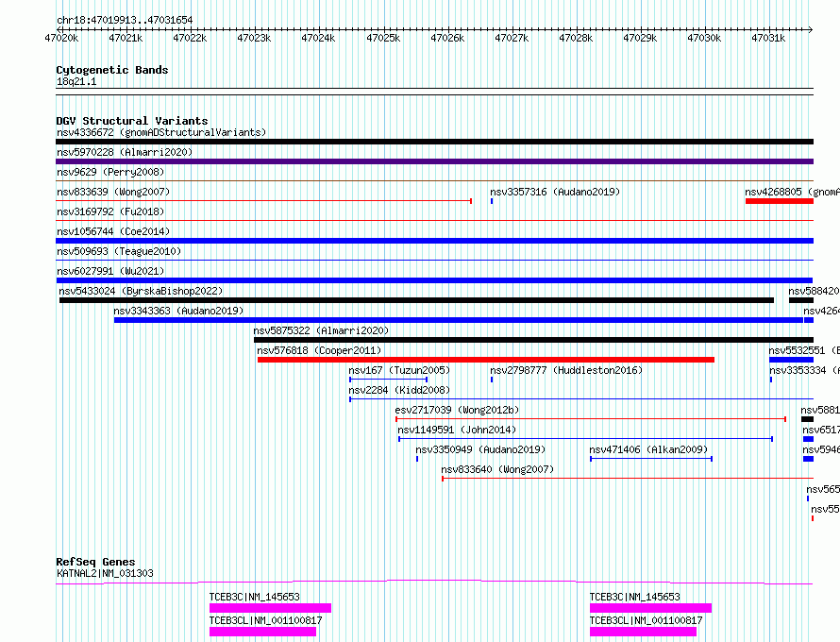Select left TCEB3CL|NM_001100817 gene bar
Viewport: 840px width, 642px height.
[x=262, y=632]
